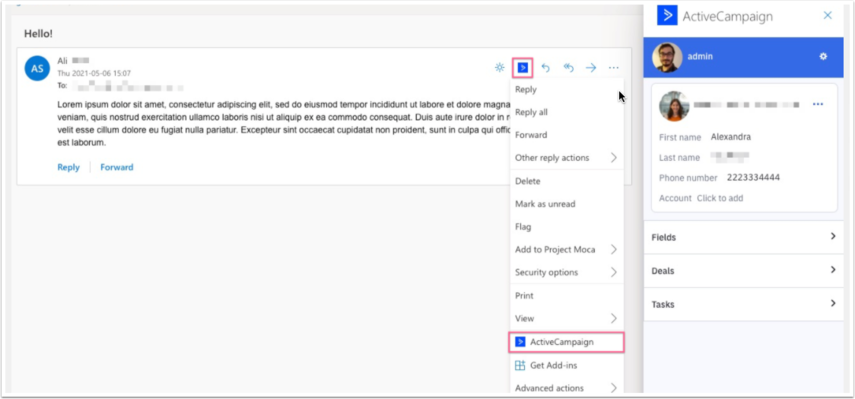Open the contact options ellipsis menu
Screen dimensions: 855x399
pyautogui.click(x=818, y=104)
